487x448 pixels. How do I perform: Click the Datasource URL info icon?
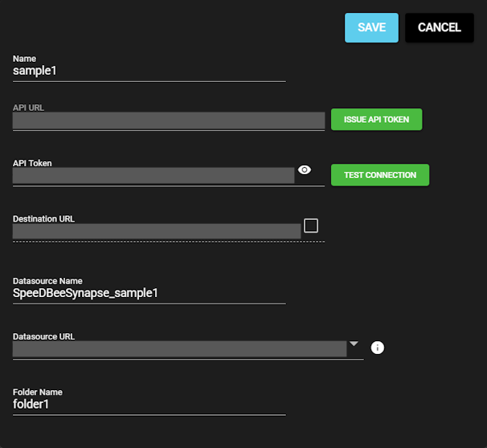378,348
